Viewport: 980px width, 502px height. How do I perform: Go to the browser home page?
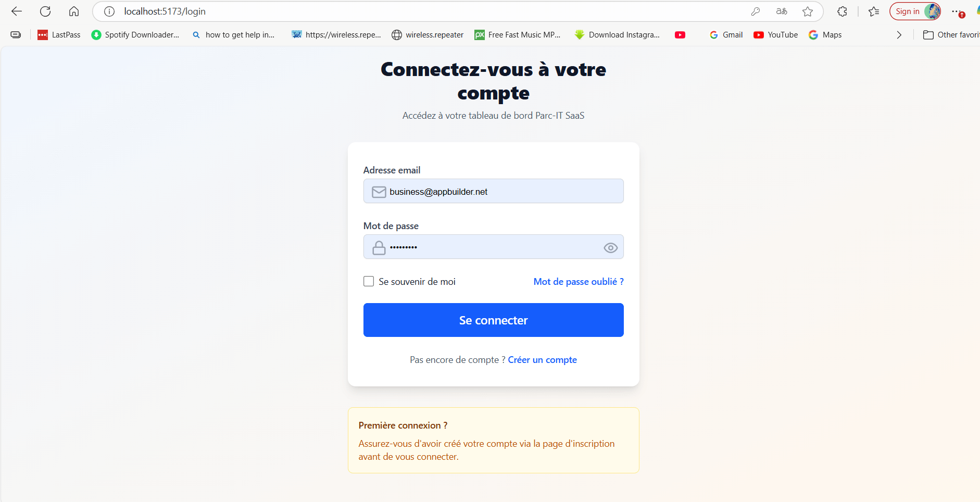[x=74, y=11]
